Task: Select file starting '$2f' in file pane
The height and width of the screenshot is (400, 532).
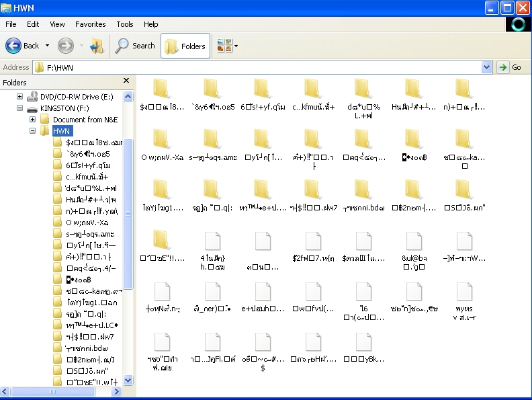Action: (x=313, y=247)
